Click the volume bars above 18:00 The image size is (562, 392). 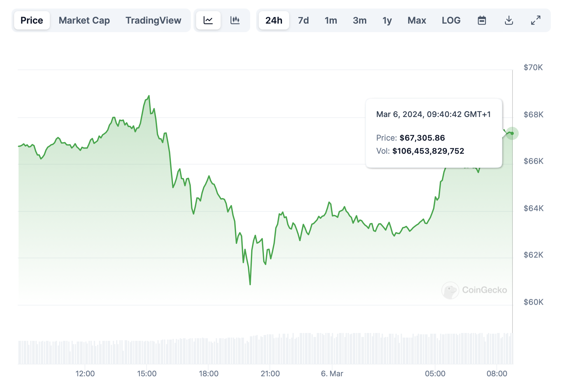point(209,351)
